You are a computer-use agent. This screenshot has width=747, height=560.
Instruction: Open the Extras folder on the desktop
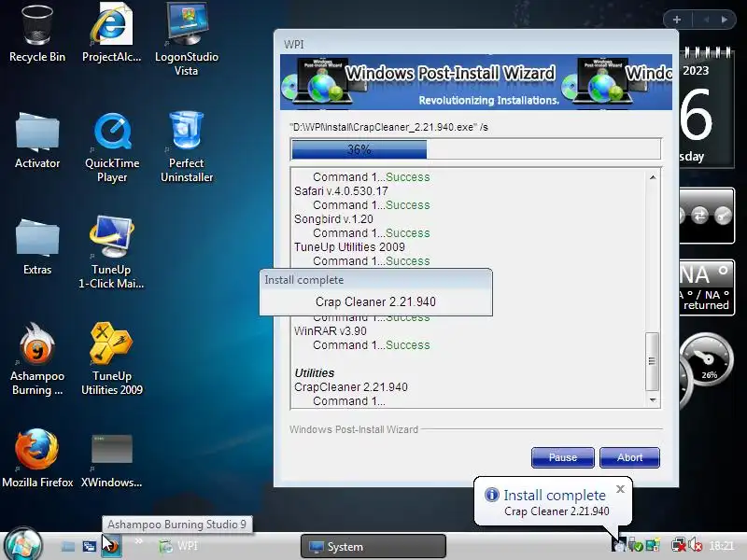[x=37, y=246]
